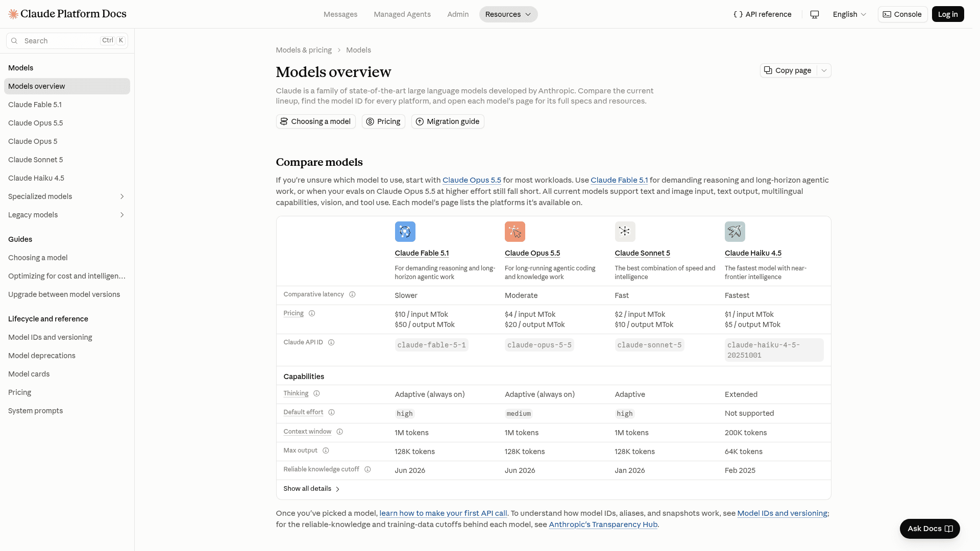Open the Claude Sonnet 5 column heading link
Screen dimensions: 980x551
coord(642,253)
